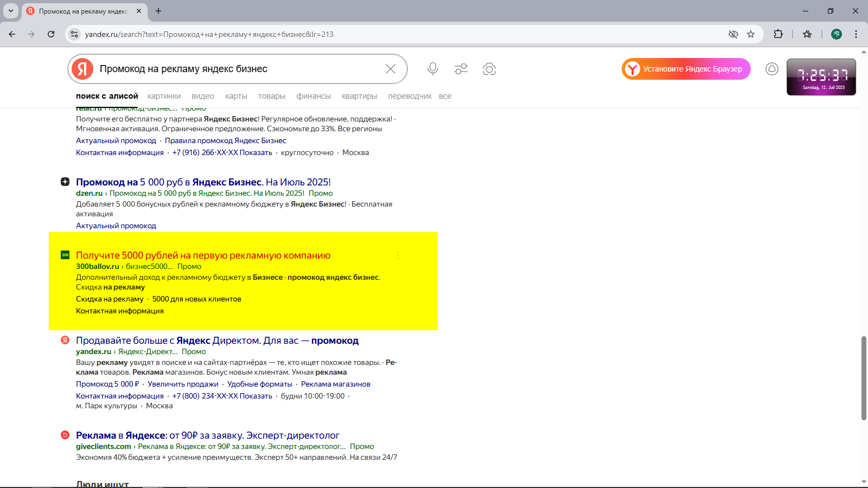Click the address bar URL
Image resolution: width=868 pixels, height=488 pixels.
[x=209, y=34]
